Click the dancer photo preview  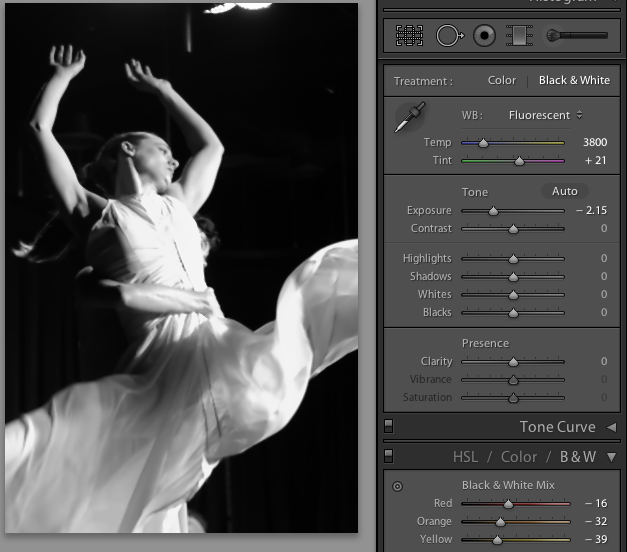[x=181, y=268]
